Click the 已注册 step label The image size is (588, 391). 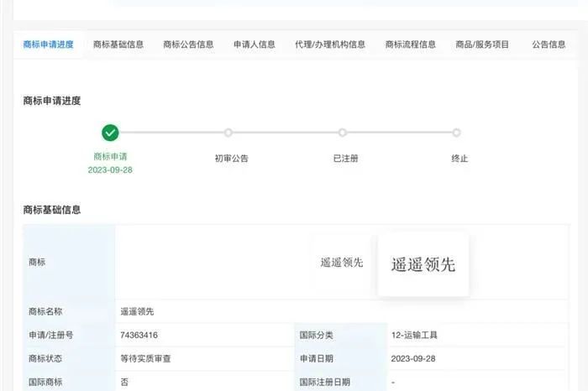(x=346, y=159)
